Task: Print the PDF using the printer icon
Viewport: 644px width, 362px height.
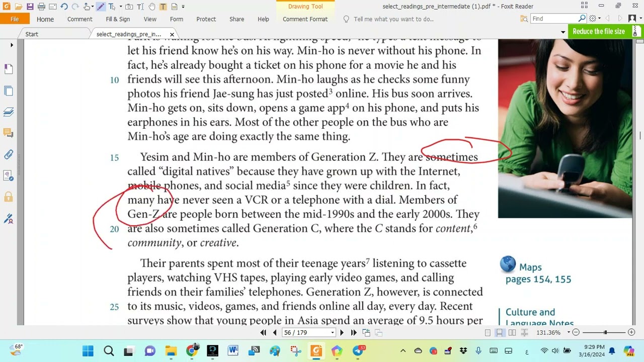Action: [41, 7]
